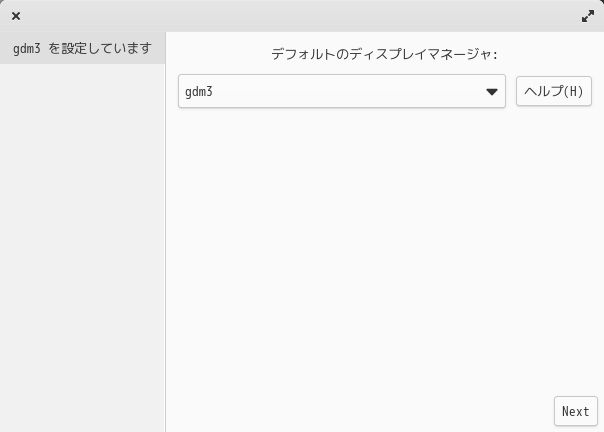
Task: Close the gdm3 configuration window
Action: coord(16,16)
